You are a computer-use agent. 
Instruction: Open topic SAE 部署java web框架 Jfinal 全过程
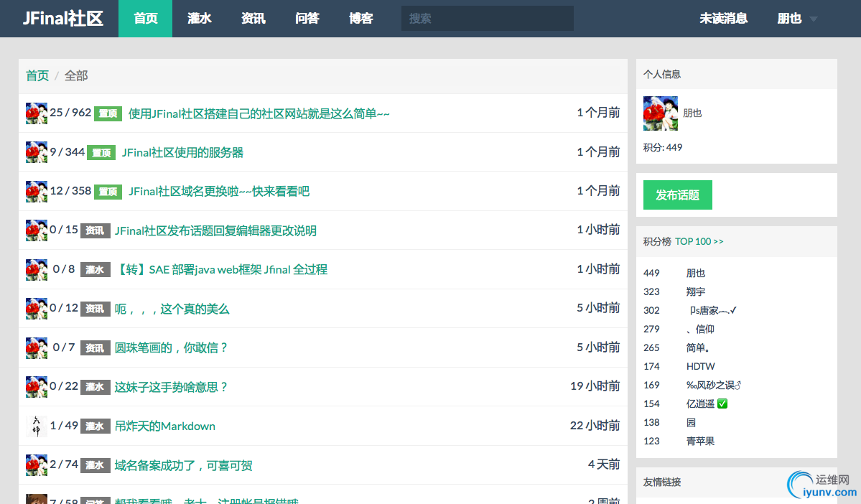(x=220, y=269)
